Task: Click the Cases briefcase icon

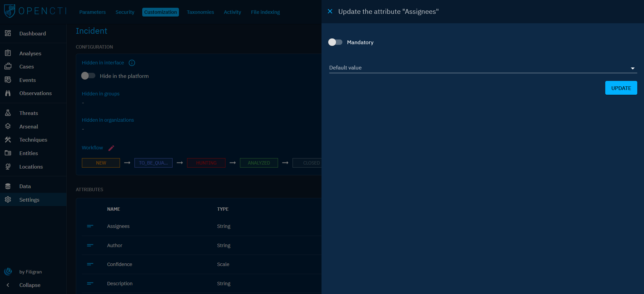Action: pos(8,66)
